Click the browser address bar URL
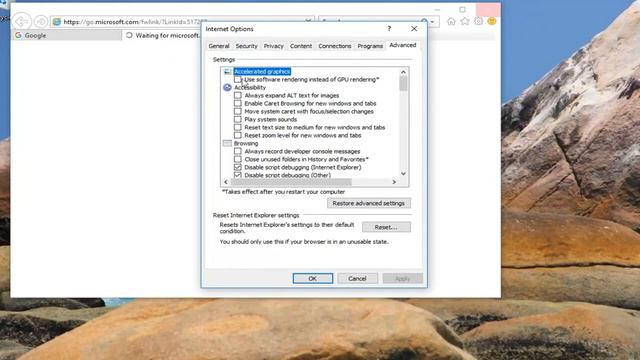 (x=135, y=22)
